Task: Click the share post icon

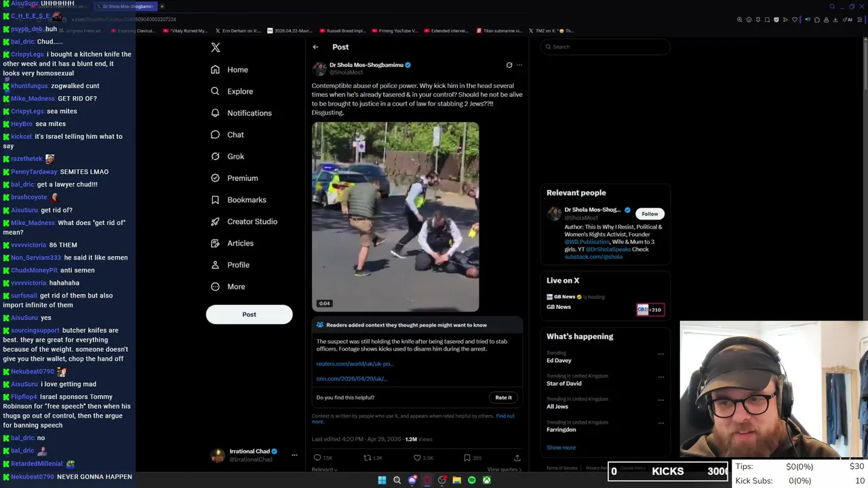Action: 517,458
